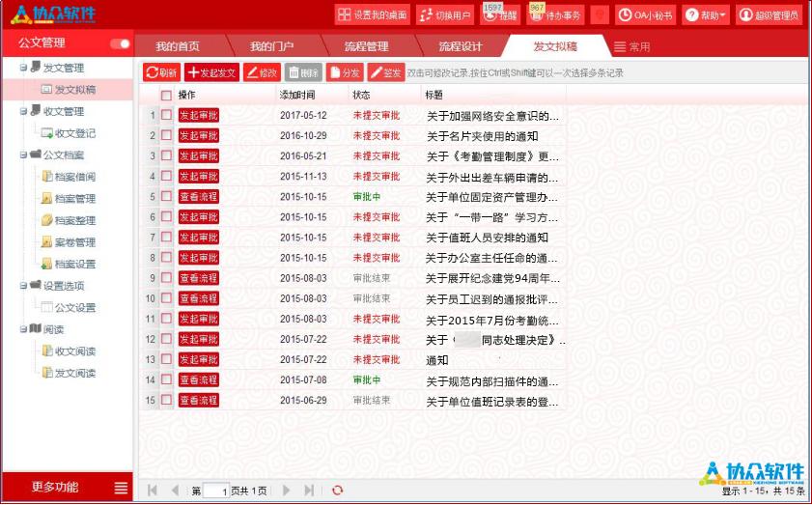Start a new document with 发起发文
Viewport: 812px width, 505px height.
(x=211, y=72)
